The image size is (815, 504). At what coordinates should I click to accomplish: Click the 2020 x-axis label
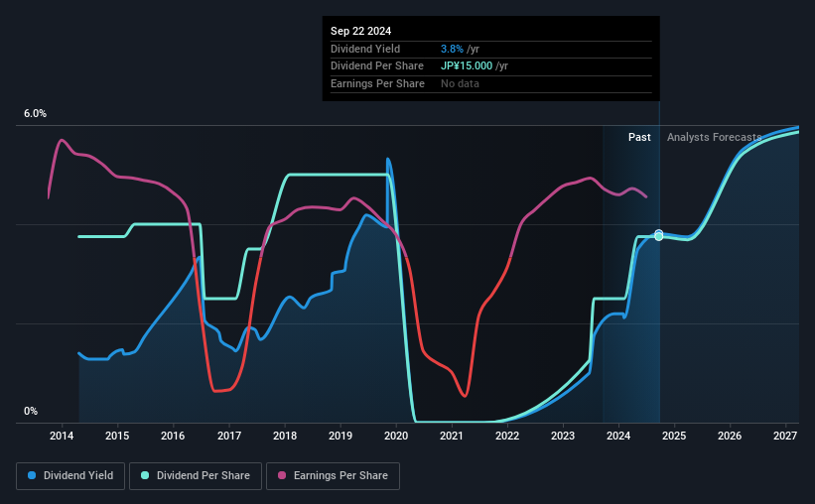[x=396, y=436]
